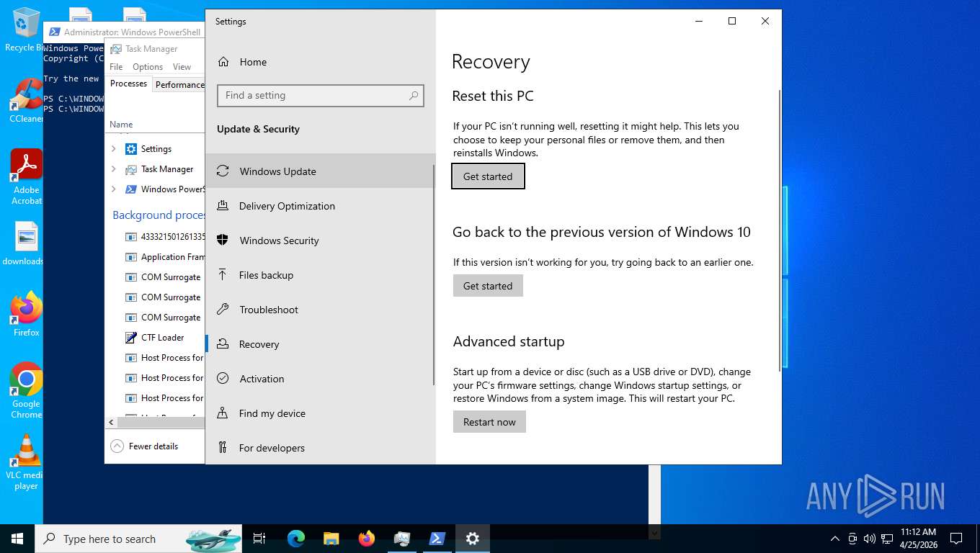Open Windows Update in Settings sidebar
The height and width of the screenshot is (553, 980).
click(321, 171)
